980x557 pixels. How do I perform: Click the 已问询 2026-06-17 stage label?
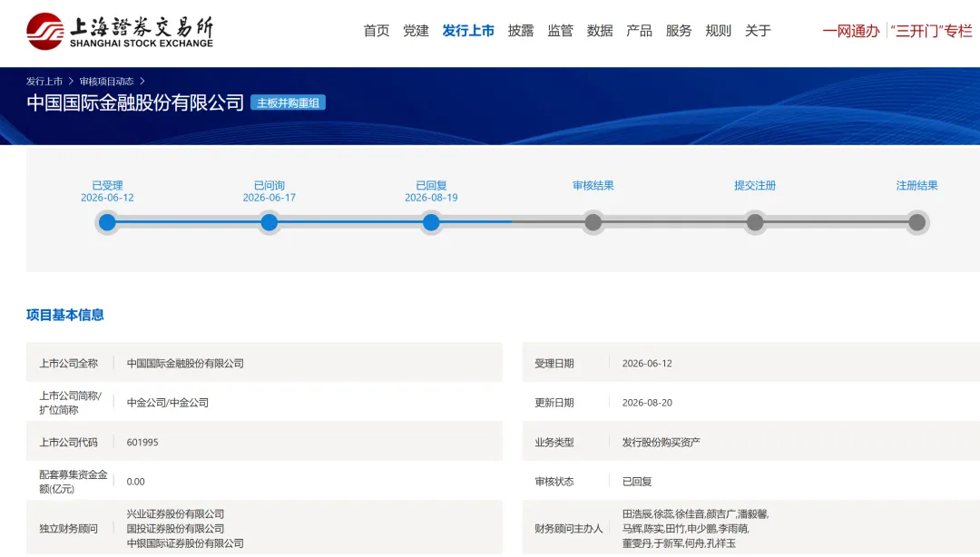[x=269, y=191]
